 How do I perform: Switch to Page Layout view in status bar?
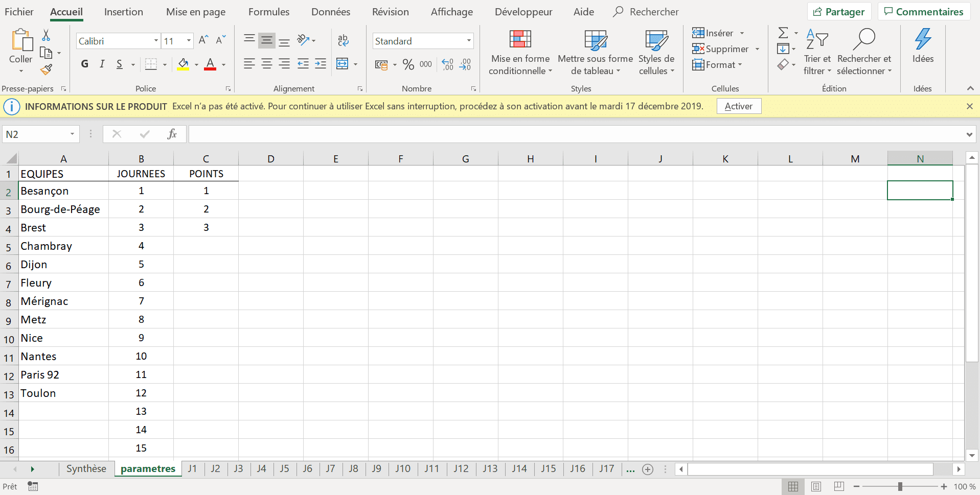[x=816, y=486]
